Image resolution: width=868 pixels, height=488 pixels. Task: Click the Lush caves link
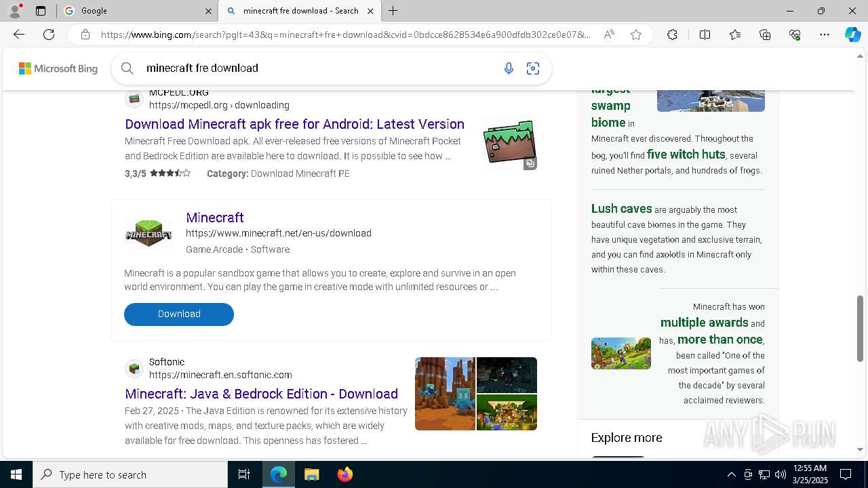pos(621,209)
